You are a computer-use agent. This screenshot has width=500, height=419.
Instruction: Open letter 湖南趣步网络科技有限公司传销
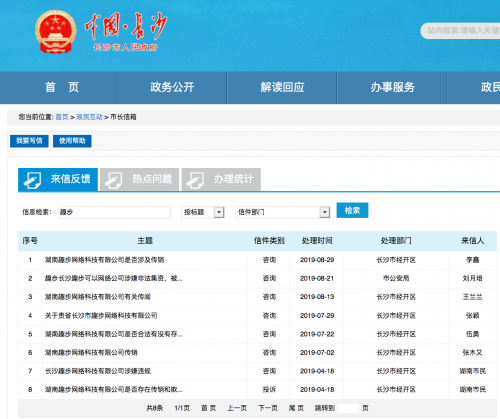point(91,353)
